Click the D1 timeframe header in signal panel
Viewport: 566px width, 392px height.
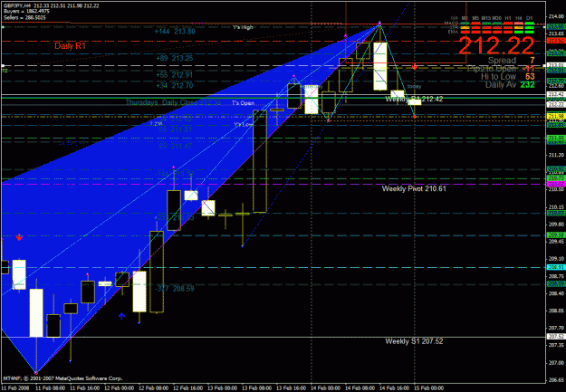(530, 18)
